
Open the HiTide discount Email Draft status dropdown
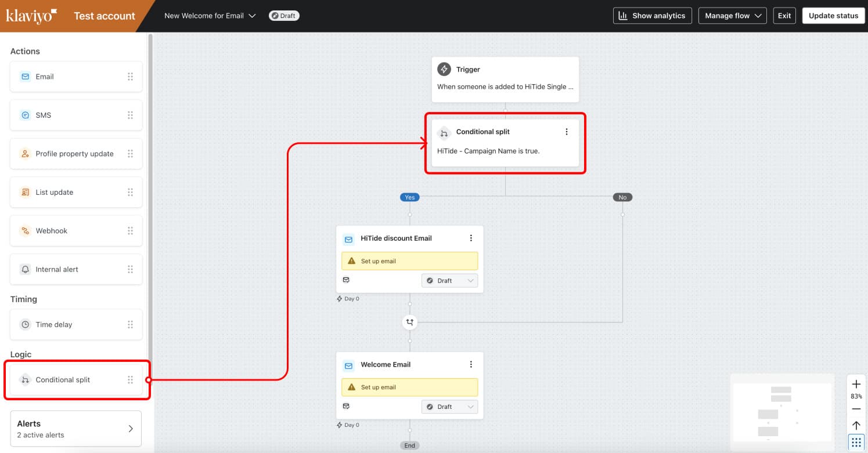pos(450,281)
